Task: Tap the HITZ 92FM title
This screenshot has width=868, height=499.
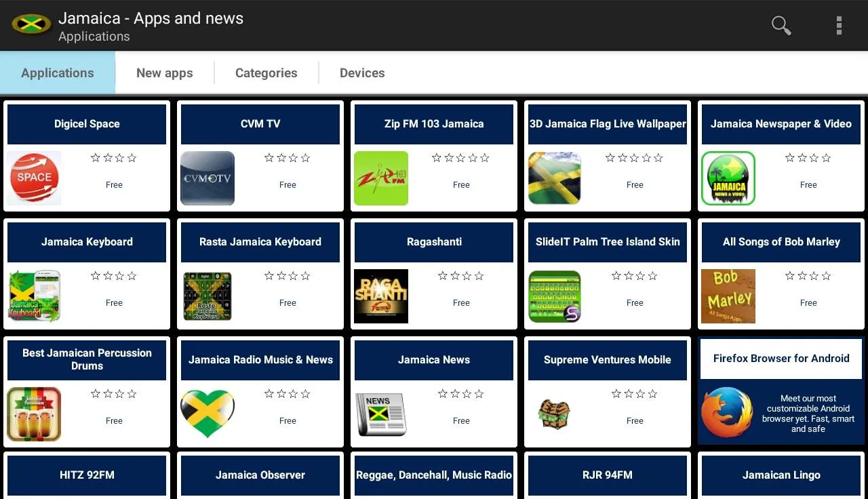Action: point(87,475)
